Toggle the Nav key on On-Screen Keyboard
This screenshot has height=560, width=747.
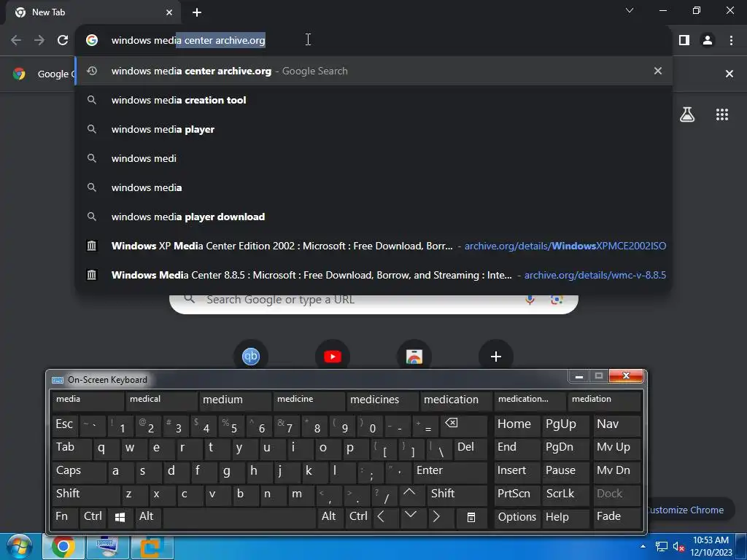coord(617,425)
